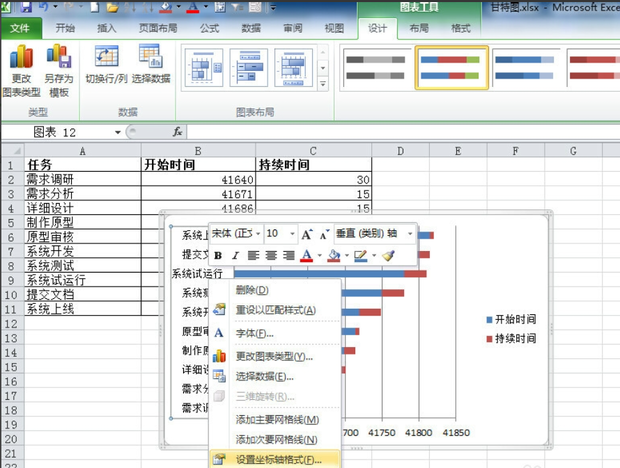Select the red chart style
This screenshot has width=620, height=468.
pyautogui.click(x=593, y=68)
